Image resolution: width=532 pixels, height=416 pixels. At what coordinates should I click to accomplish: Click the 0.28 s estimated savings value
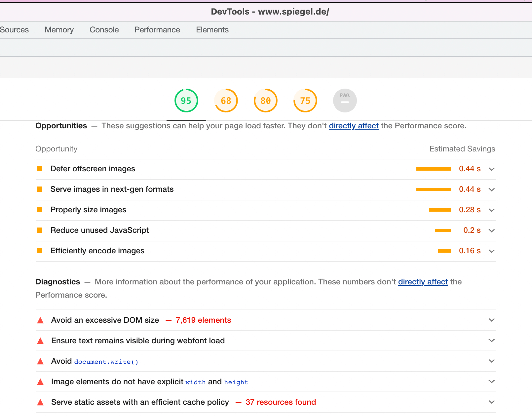click(470, 210)
